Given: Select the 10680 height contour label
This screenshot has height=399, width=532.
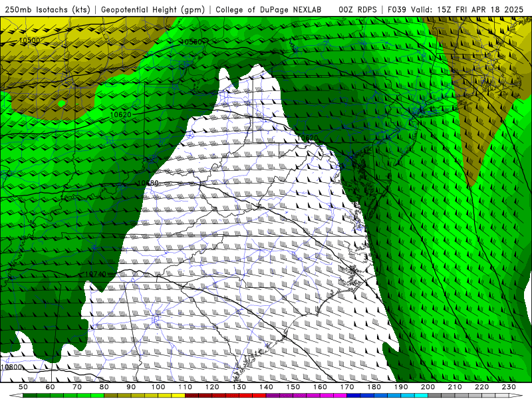Looking at the screenshot, I should click(x=148, y=184).
